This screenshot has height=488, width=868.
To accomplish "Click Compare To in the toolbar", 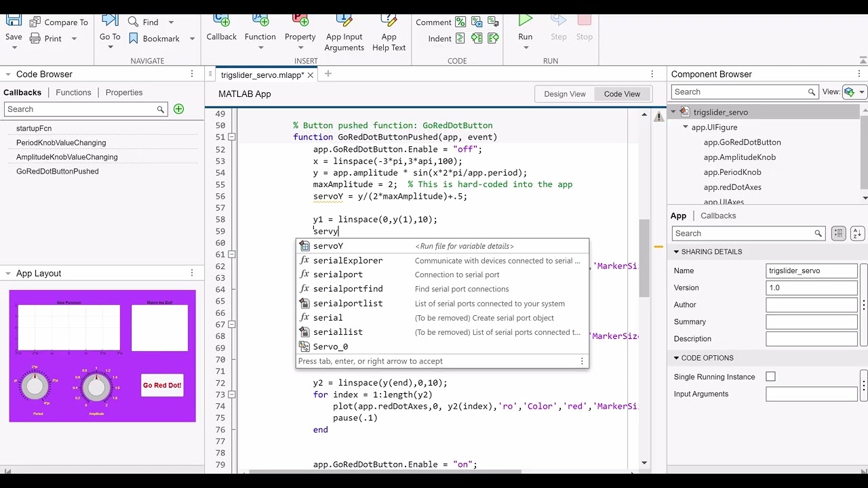I will [x=59, y=22].
